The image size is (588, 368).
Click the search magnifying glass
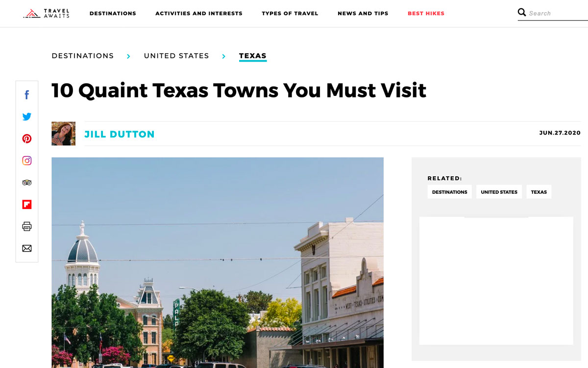[522, 12]
